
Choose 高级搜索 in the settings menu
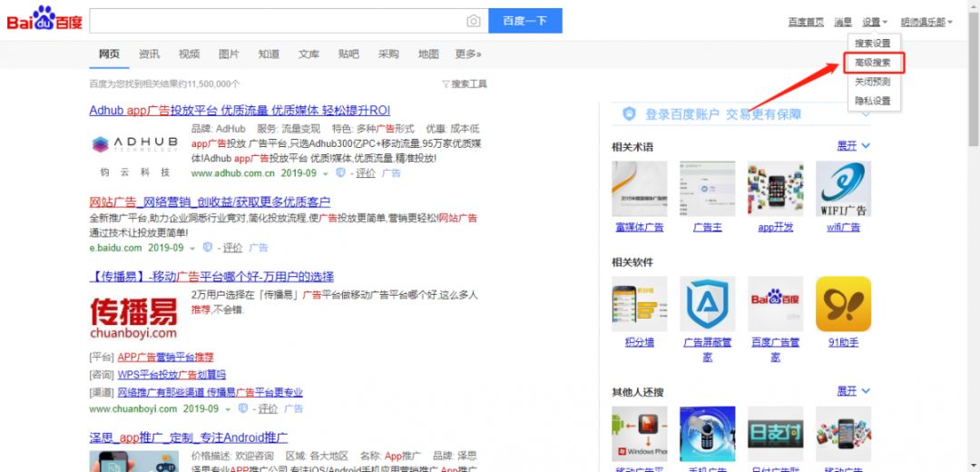(x=873, y=63)
